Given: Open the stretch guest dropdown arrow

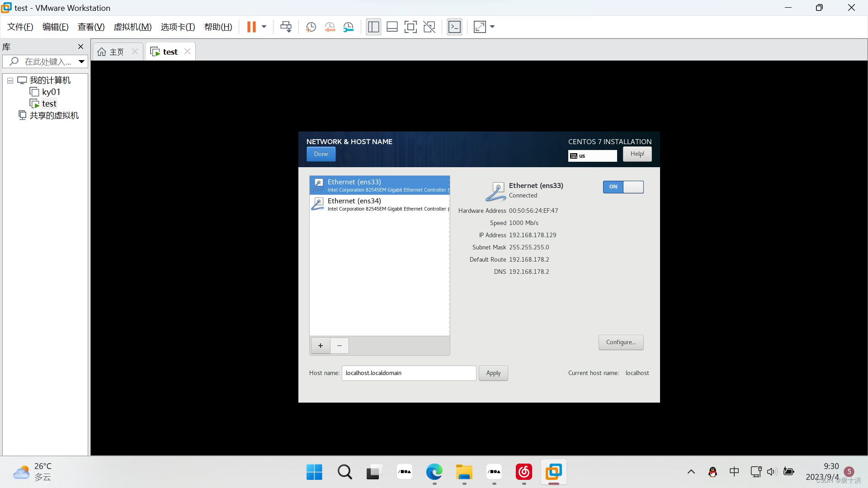Looking at the screenshot, I should click(492, 27).
